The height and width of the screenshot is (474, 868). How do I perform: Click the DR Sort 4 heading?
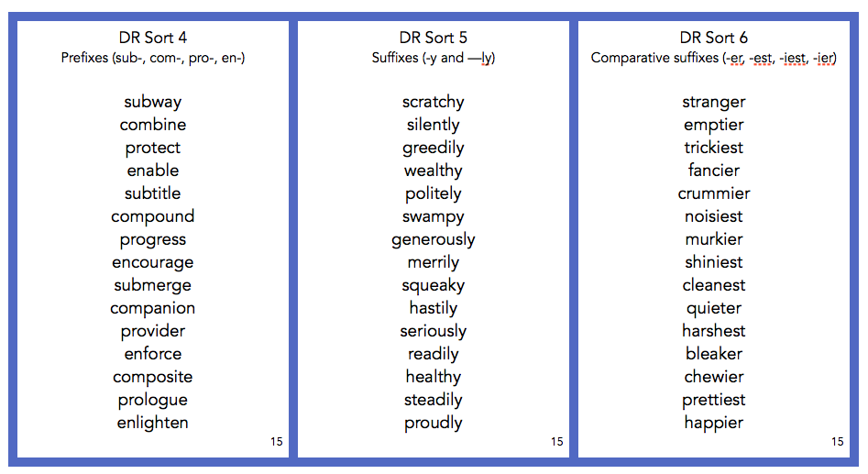click(153, 38)
